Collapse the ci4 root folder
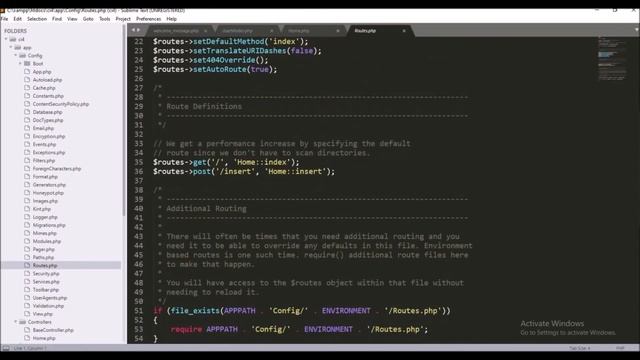 click(6, 39)
